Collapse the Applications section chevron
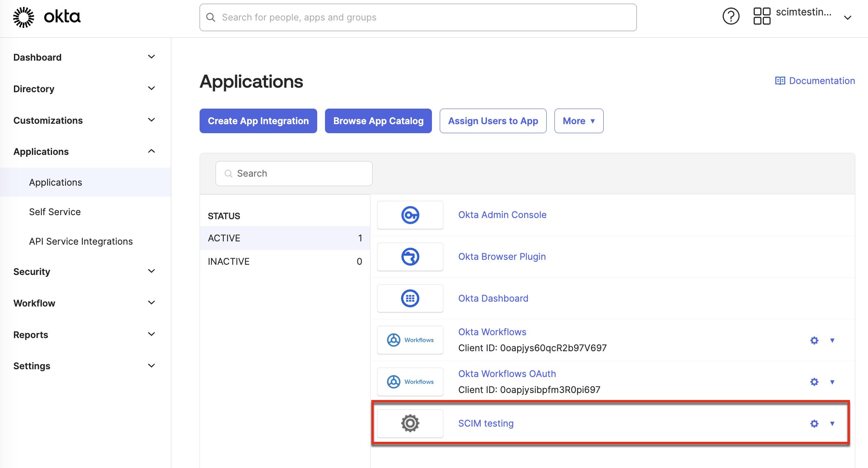 pos(151,151)
